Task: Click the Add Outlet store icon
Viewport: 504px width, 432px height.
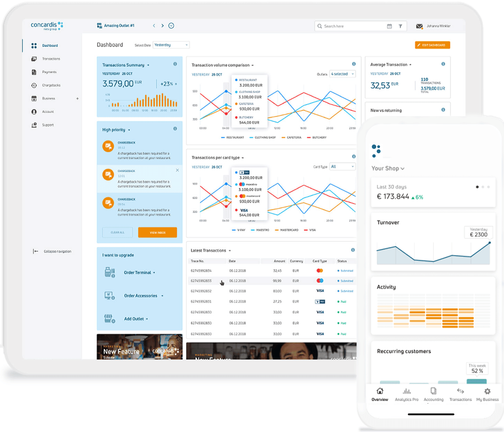Action: point(109,319)
